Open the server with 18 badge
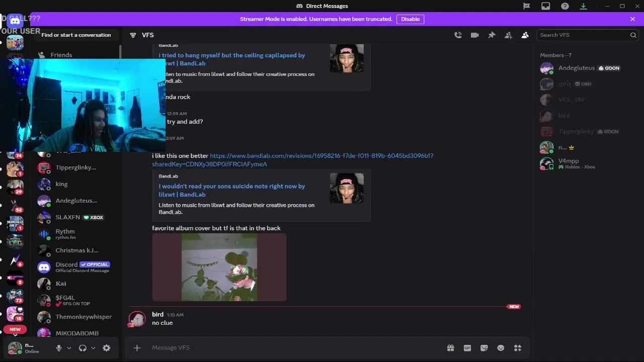This screenshot has width=644, height=362. point(15,314)
